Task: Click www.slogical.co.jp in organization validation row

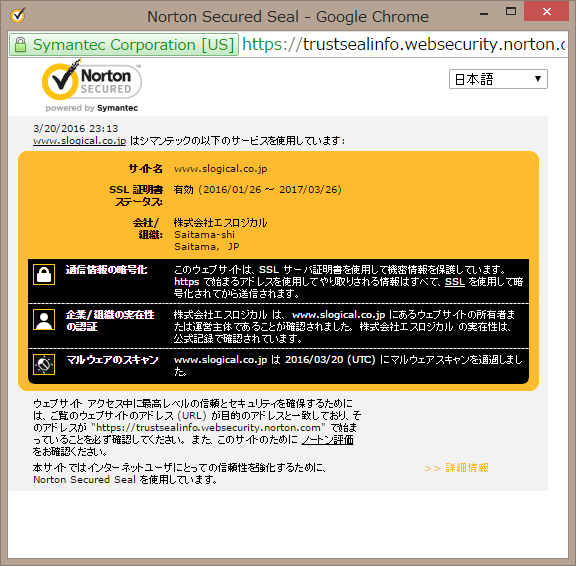Action: click(338, 315)
